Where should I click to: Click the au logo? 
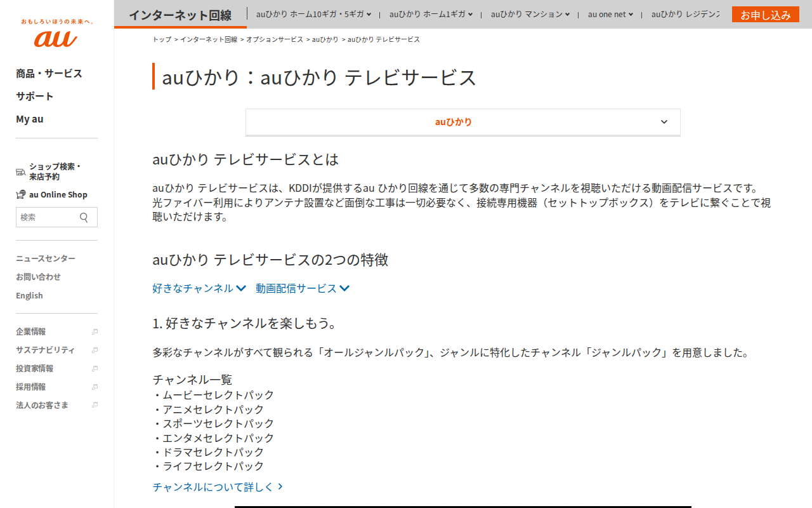tap(56, 39)
